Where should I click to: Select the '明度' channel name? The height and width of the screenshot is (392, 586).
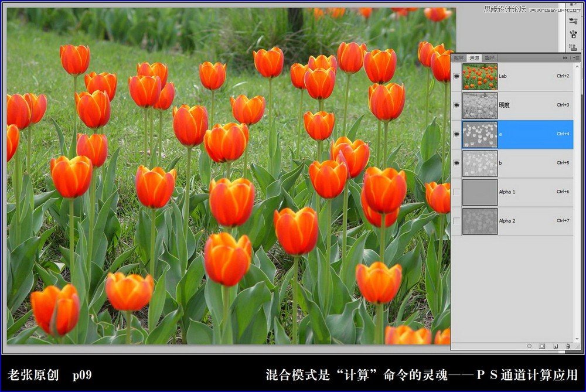[x=504, y=105]
